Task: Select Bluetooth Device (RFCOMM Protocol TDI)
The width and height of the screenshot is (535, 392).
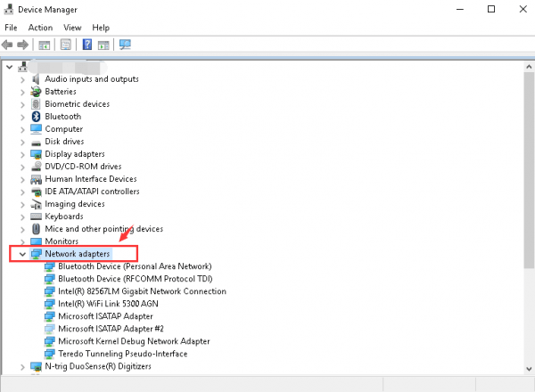Action: pos(136,279)
